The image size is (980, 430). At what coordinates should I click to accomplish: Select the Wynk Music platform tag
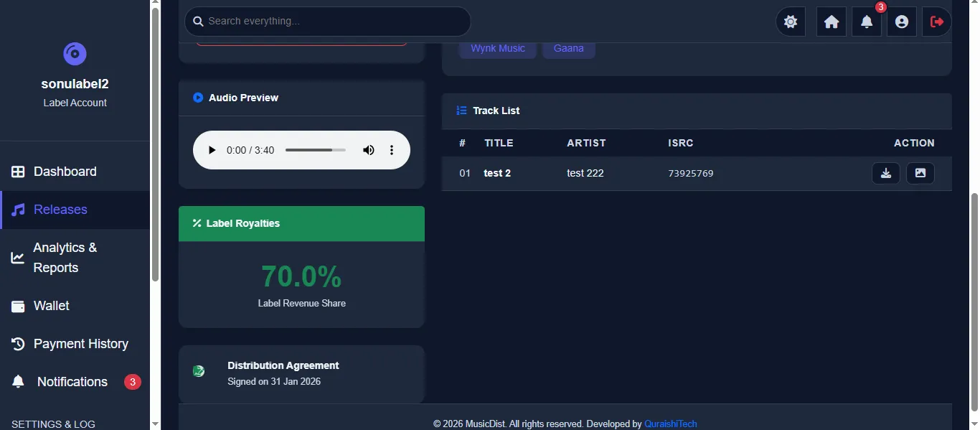(498, 49)
